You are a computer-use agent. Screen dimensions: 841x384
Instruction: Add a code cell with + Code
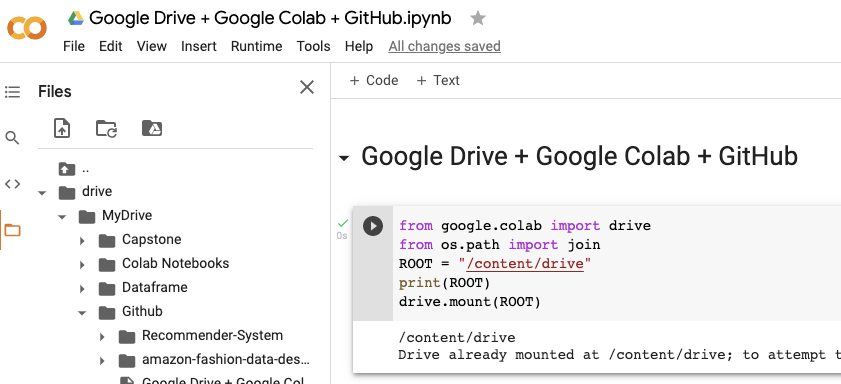click(x=374, y=80)
